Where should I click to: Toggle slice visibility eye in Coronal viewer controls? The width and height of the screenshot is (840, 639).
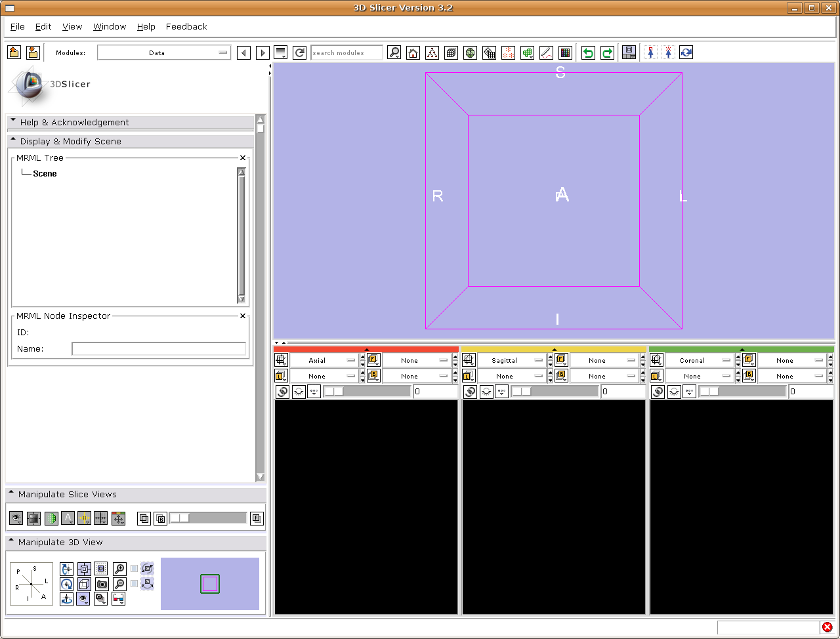[674, 392]
